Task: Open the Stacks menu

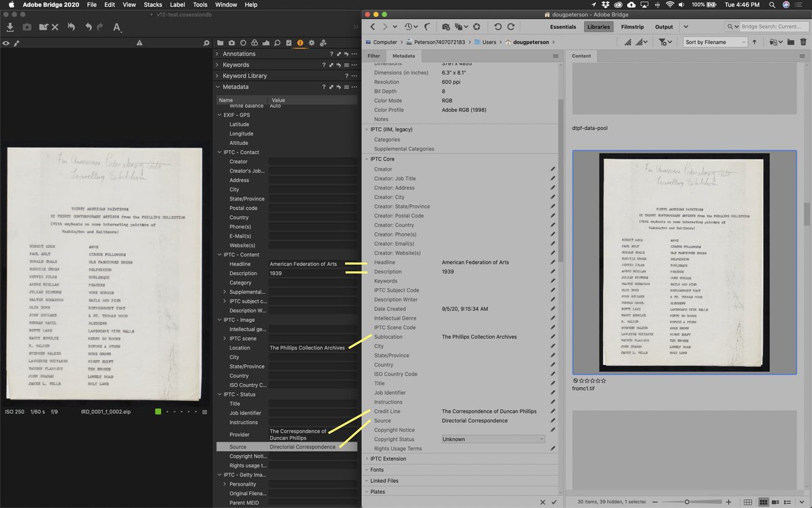Action: [154, 5]
